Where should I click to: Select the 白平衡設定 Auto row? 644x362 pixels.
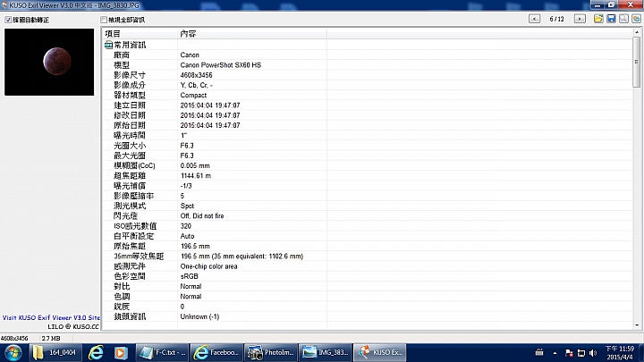tap(368, 236)
